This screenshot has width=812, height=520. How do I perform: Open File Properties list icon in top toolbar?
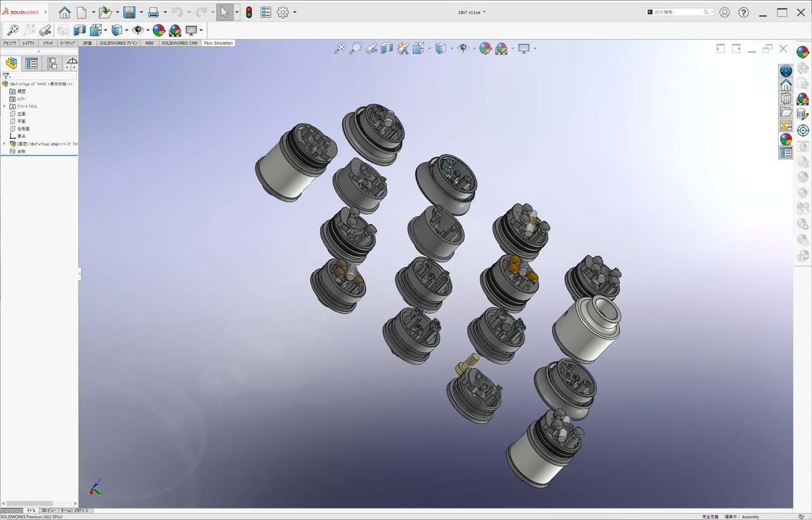266,12
